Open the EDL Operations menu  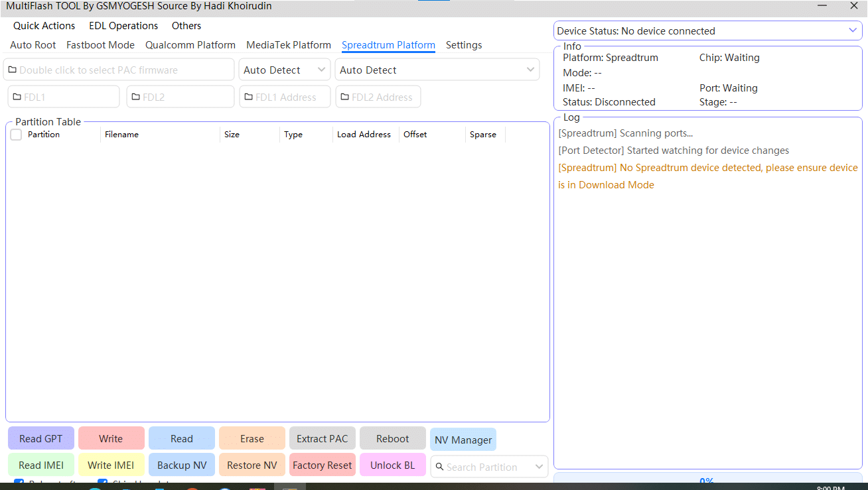[x=123, y=26]
